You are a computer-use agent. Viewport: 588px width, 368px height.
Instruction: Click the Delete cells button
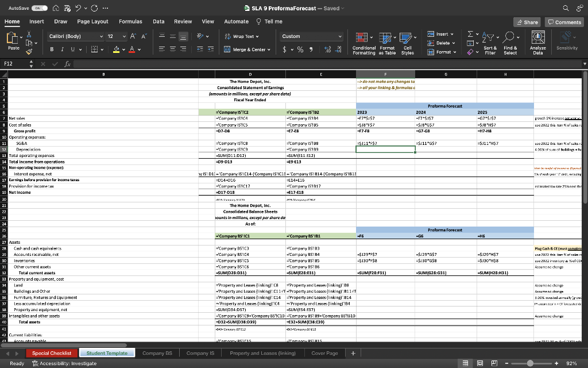click(x=441, y=43)
